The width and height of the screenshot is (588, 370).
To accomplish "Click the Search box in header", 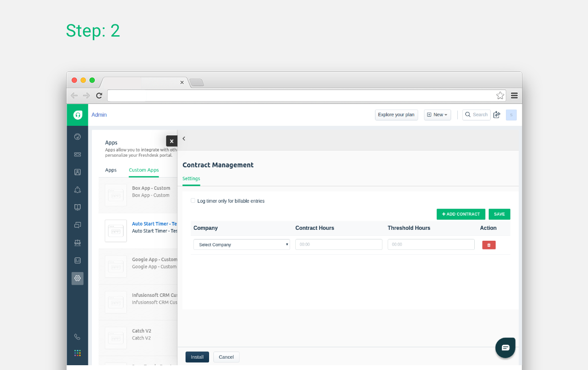I will click(476, 115).
